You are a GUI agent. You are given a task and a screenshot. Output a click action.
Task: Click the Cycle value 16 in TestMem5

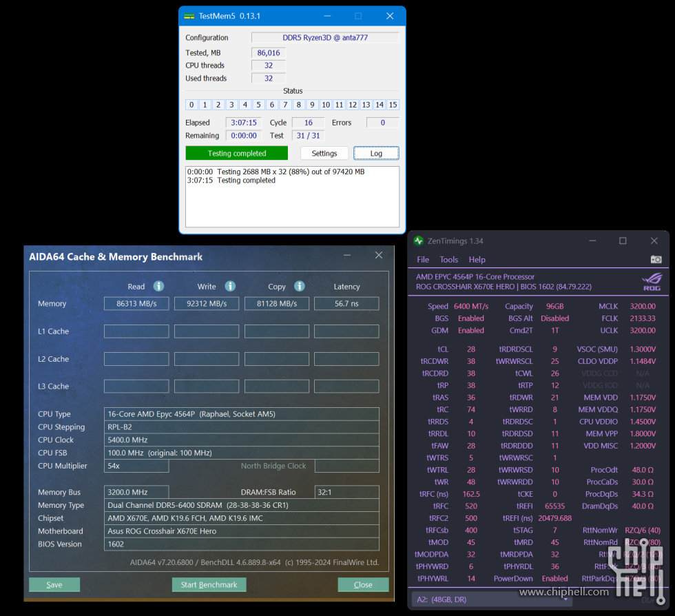[309, 123]
